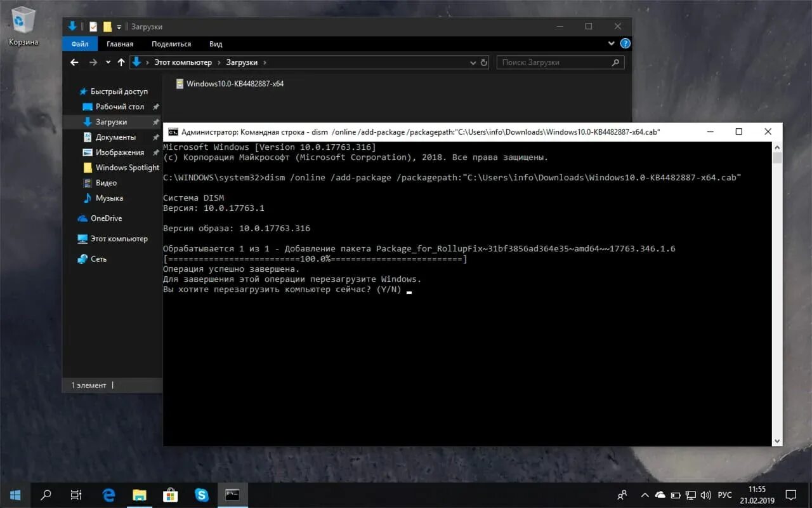Select Этот компьютер in navigation pane

point(113,239)
